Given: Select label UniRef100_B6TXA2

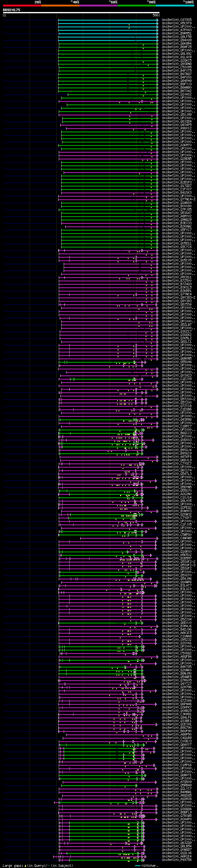Looking at the screenshot, I should pyautogui.click(x=177, y=91).
